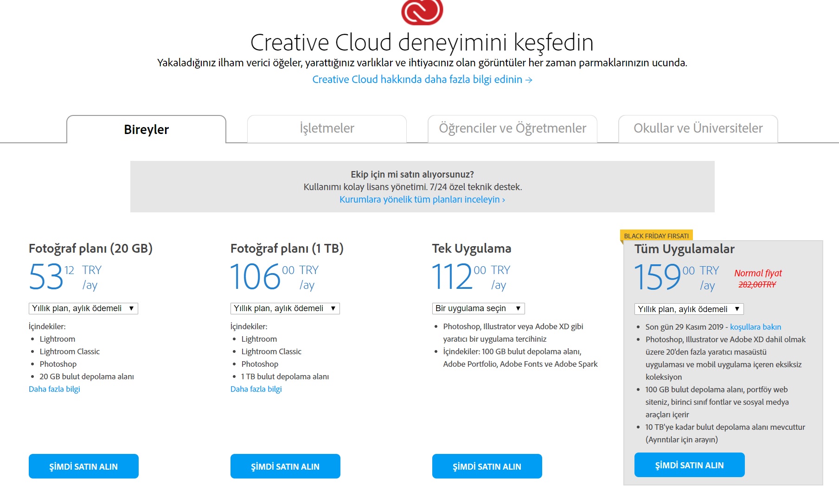Click the struck-through 282,00TRY normal price

coord(757,285)
